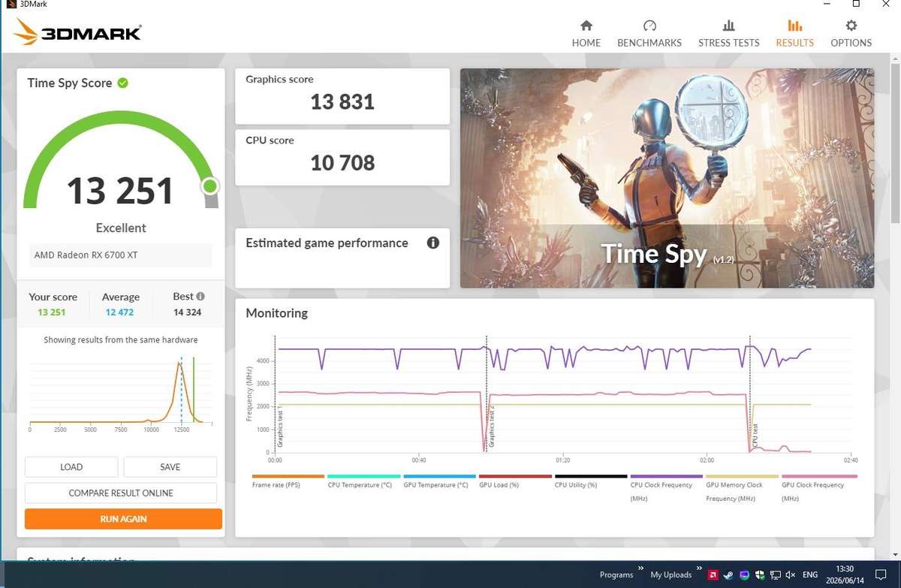The height and width of the screenshot is (588, 901).
Task: Click the Monitoring heading
Action: pos(276,313)
